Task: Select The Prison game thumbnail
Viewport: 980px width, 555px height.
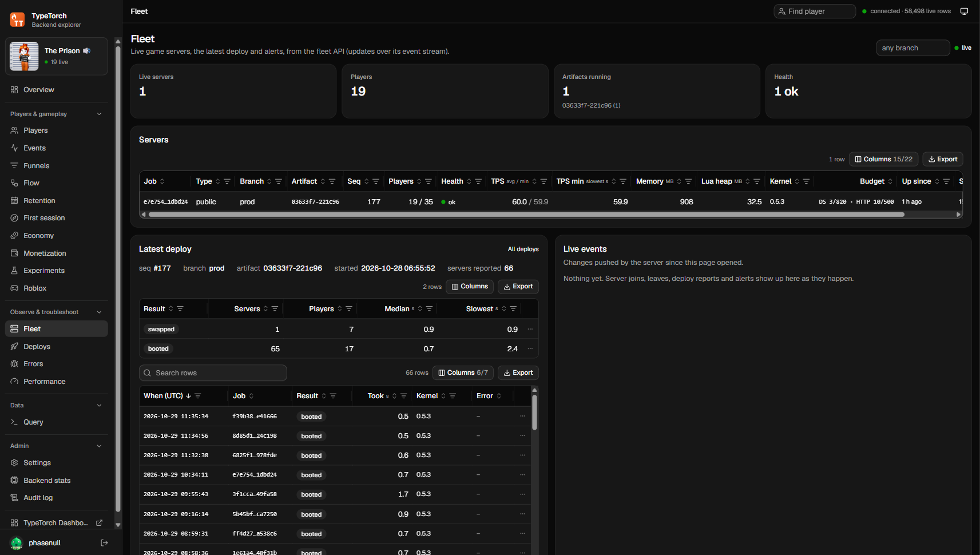Action: click(x=24, y=56)
